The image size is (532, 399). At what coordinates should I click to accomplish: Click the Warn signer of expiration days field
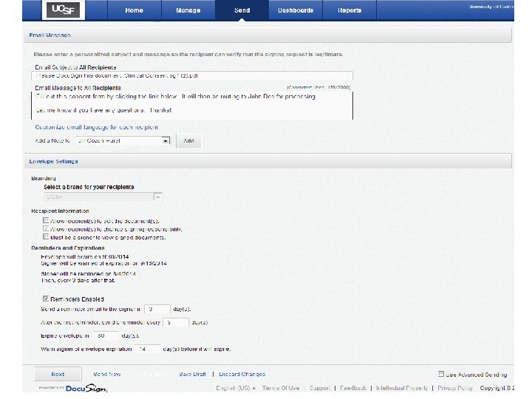pyautogui.click(x=148, y=349)
